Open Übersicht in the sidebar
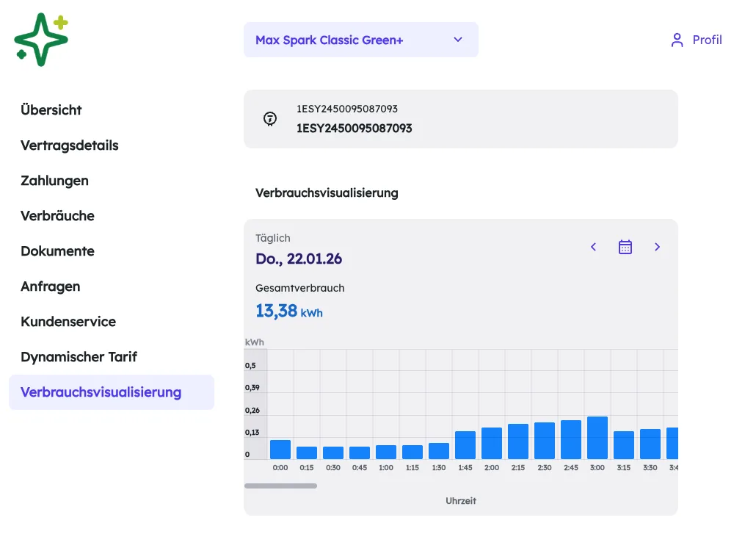The image size is (756, 548). [51, 110]
